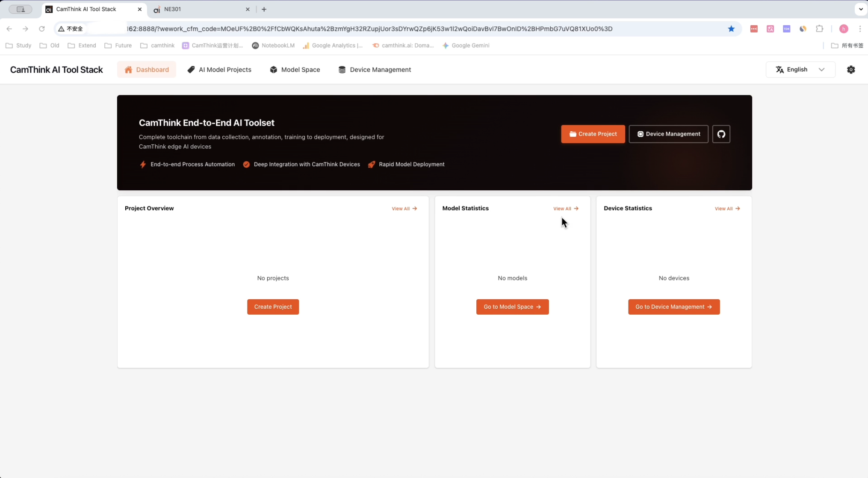868x478 pixels.
Task: Close the NE301 tab
Action: [248, 9]
